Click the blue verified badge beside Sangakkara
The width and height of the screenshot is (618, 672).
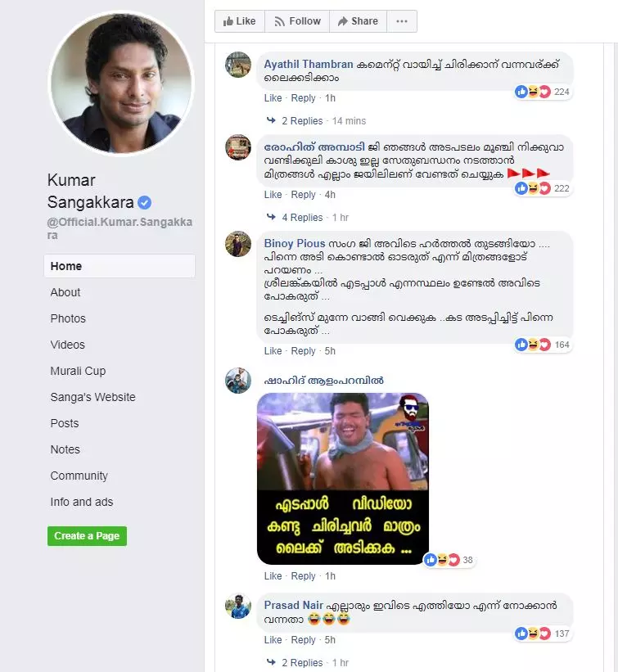[144, 202]
